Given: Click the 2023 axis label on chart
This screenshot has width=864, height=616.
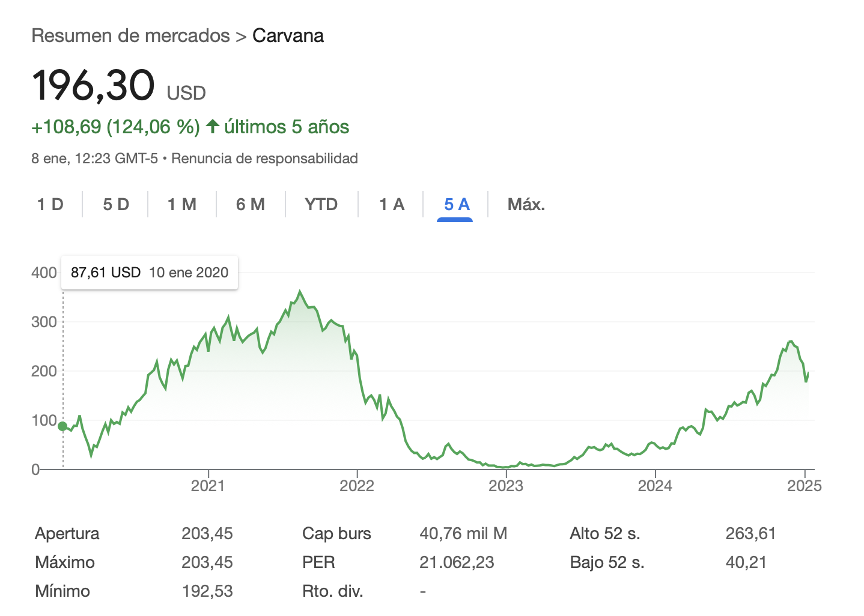Looking at the screenshot, I should (506, 486).
